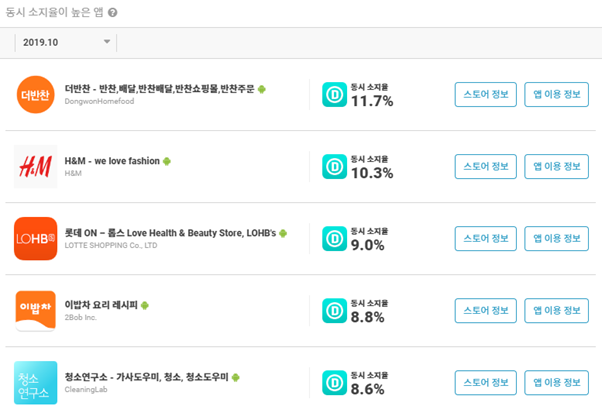The height and width of the screenshot is (413, 602).
Task: Open 앱 이용 정보 for 롯데 ON LOHB's
Action: tap(556, 238)
